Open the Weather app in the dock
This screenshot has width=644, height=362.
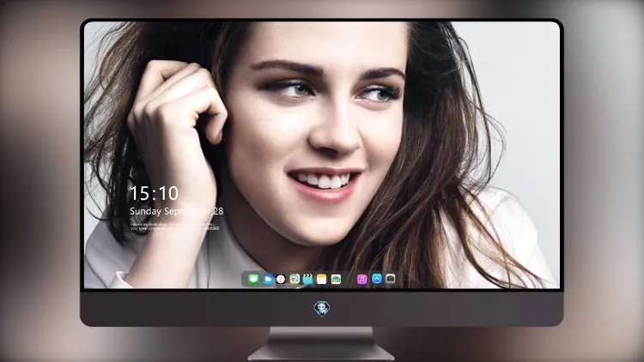tap(267, 280)
